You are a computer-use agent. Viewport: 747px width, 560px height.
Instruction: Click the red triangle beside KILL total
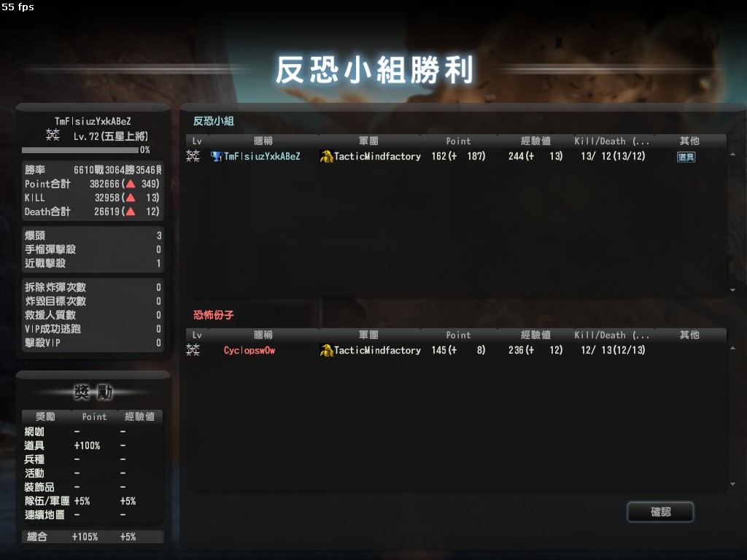click(x=131, y=198)
